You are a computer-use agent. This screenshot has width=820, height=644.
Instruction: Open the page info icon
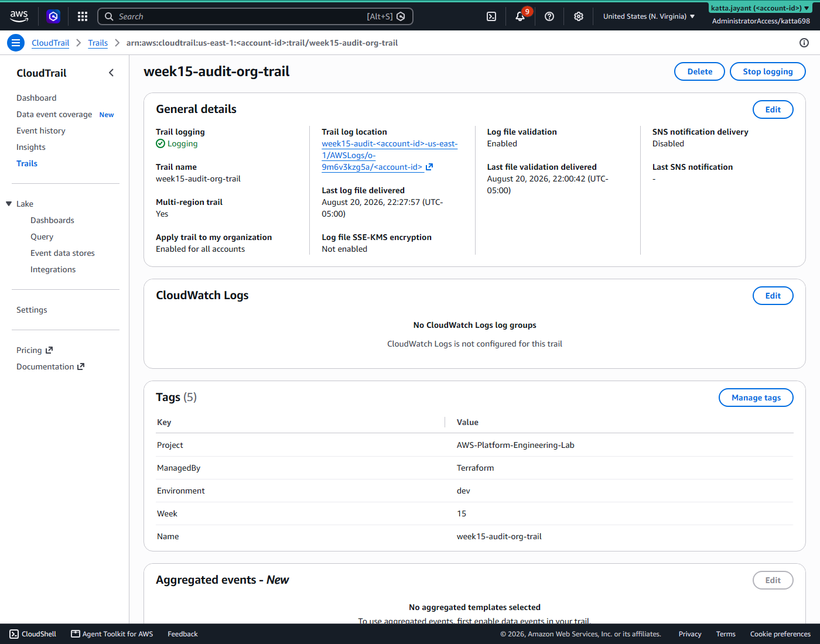coord(804,43)
